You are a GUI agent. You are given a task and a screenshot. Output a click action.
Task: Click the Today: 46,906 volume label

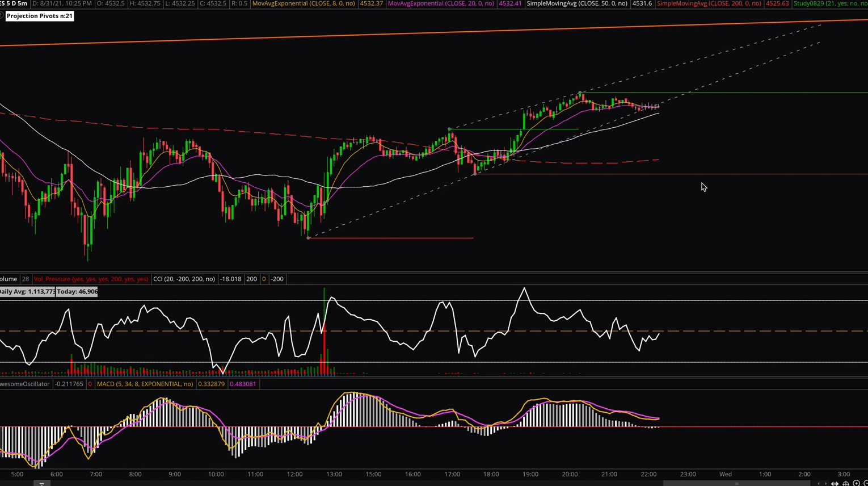coord(77,291)
